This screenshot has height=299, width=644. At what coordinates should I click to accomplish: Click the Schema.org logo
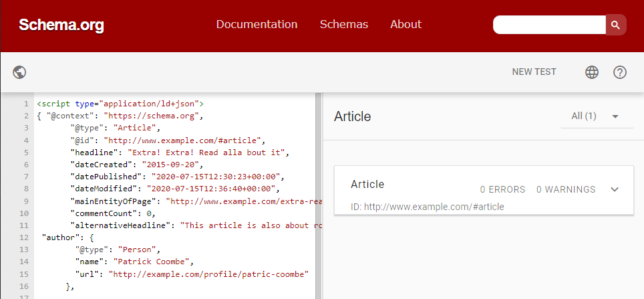(x=61, y=25)
